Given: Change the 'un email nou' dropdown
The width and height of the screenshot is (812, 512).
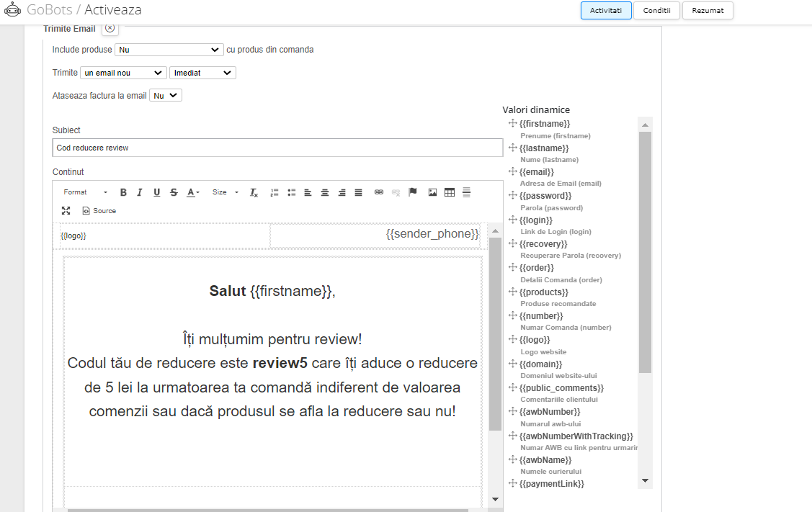Looking at the screenshot, I should 123,73.
